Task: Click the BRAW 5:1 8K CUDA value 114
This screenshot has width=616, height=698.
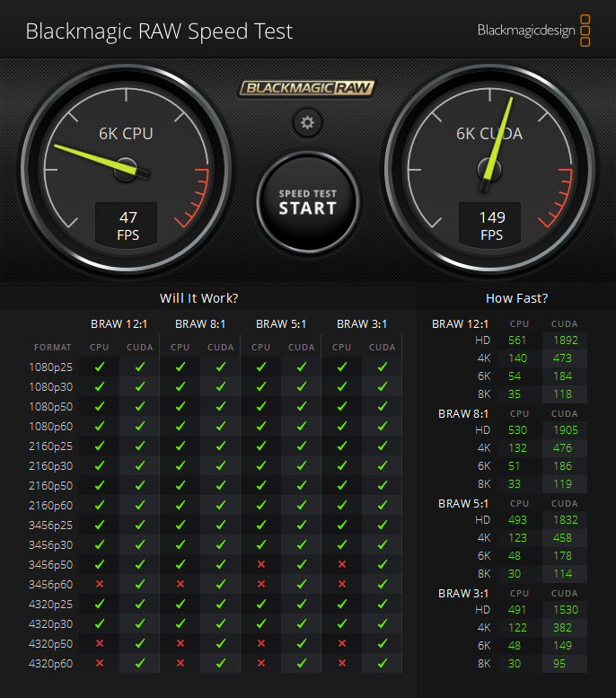Action: 562,574
